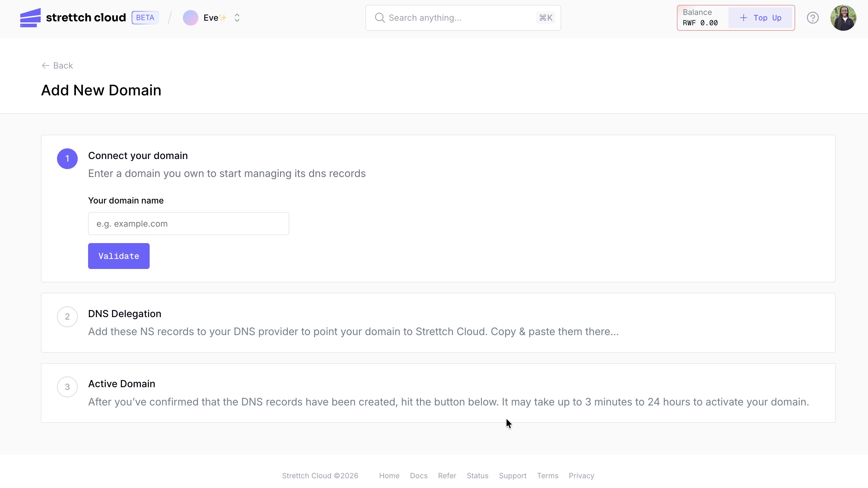Focus the domain name input field
This screenshot has width=868, height=488.
coord(188,224)
